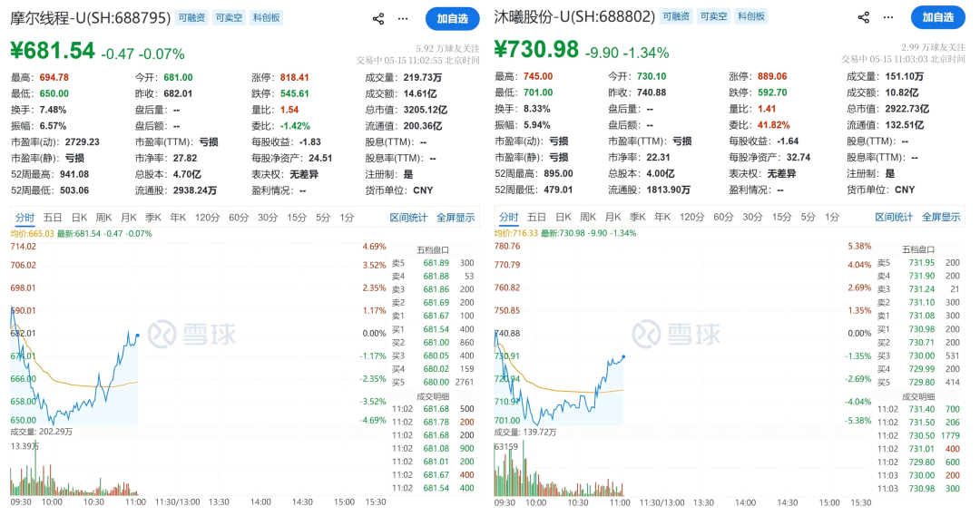The image size is (980, 516).
Task: Click share icon for 沐曦股份-U
Action: point(864,17)
